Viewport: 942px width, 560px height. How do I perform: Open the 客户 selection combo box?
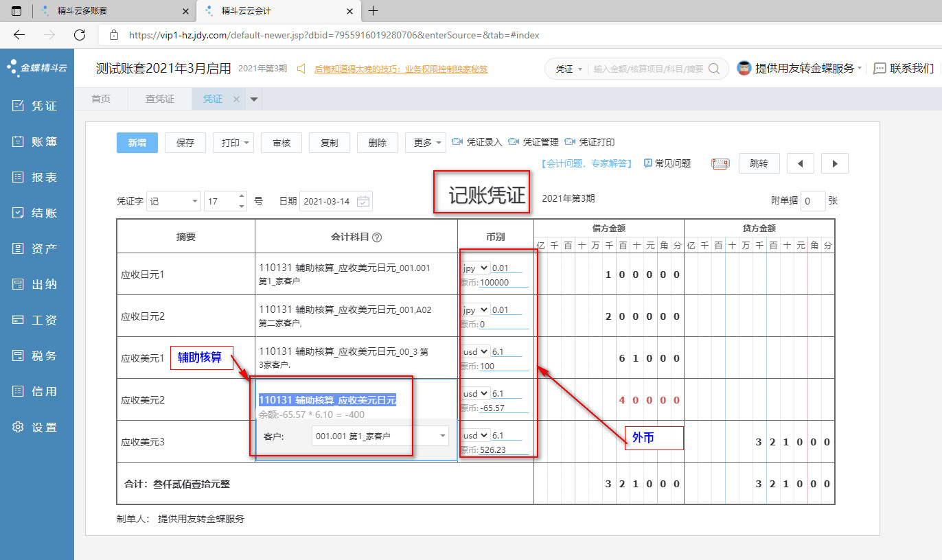pos(380,436)
